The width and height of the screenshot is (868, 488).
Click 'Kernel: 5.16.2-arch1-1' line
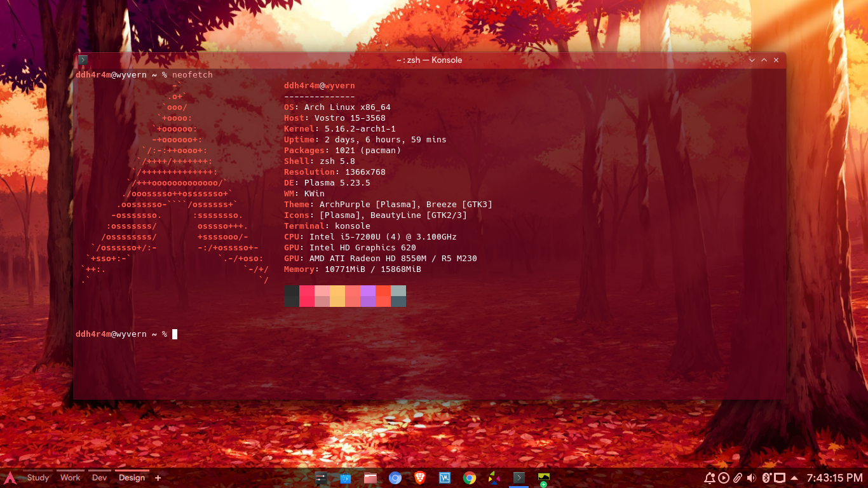(x=340, y=129)
